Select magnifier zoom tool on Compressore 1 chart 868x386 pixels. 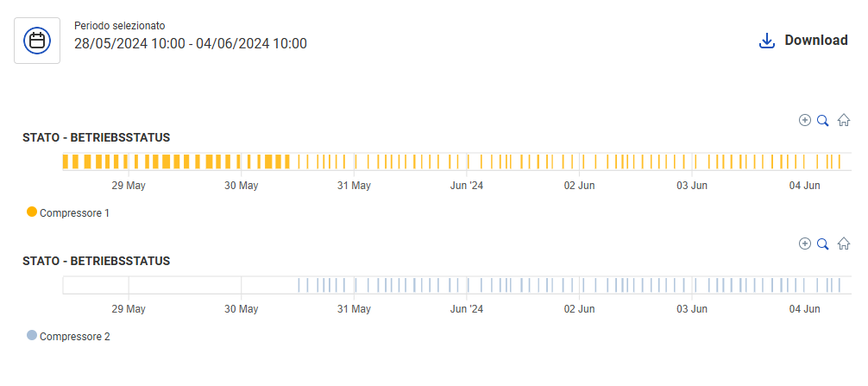(823, 121)
